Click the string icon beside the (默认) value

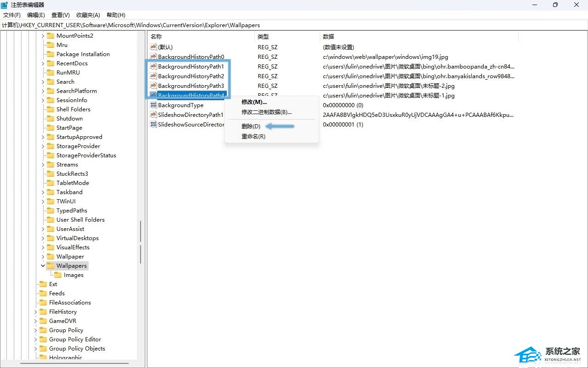point(153,47)
